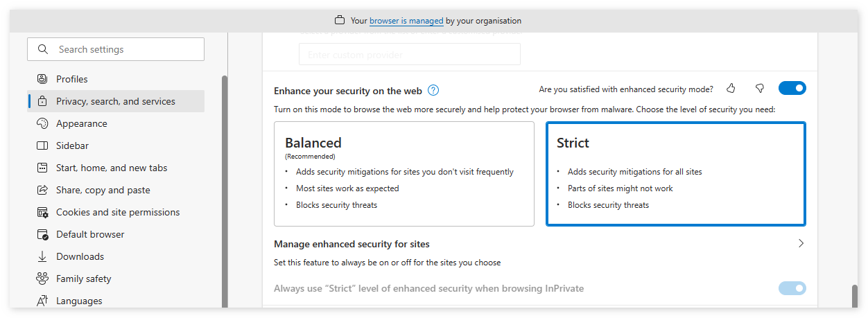The height and width of the screenshot is (318, 868).
Task: Click the help icon beside Enhance your security
Action: [x=433, y=91]
